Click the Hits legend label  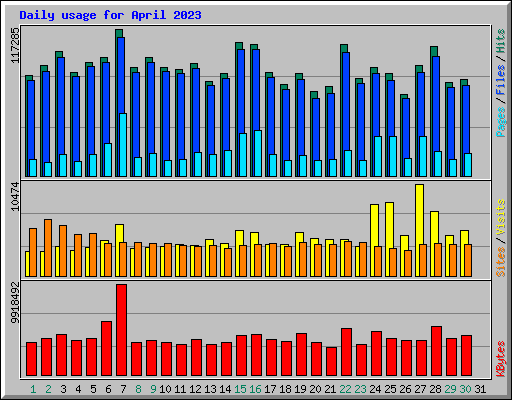500,41
